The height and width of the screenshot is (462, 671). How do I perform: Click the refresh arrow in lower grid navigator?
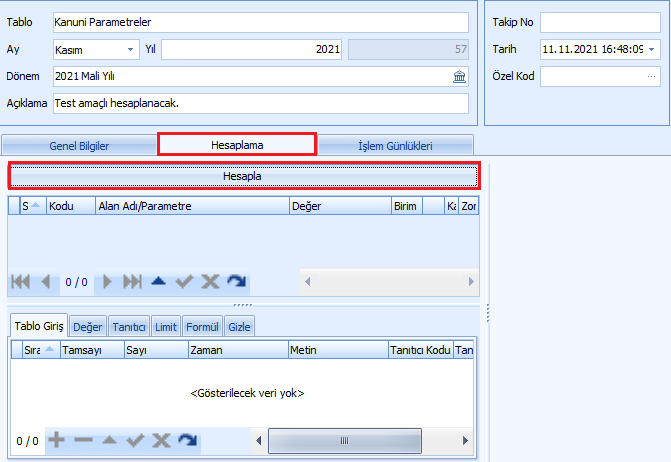click(x=187, y=440)
